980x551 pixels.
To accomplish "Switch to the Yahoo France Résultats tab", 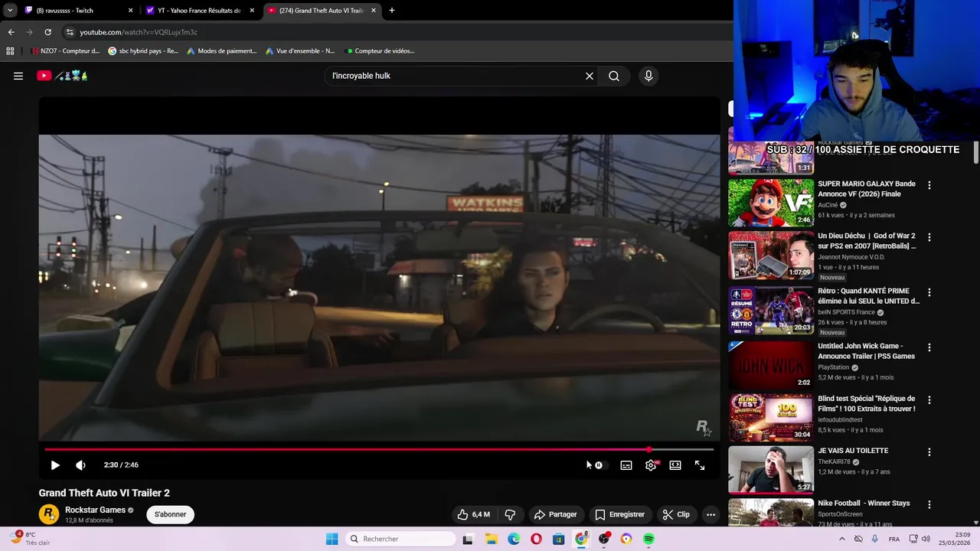I will click(x=199, y=11).
